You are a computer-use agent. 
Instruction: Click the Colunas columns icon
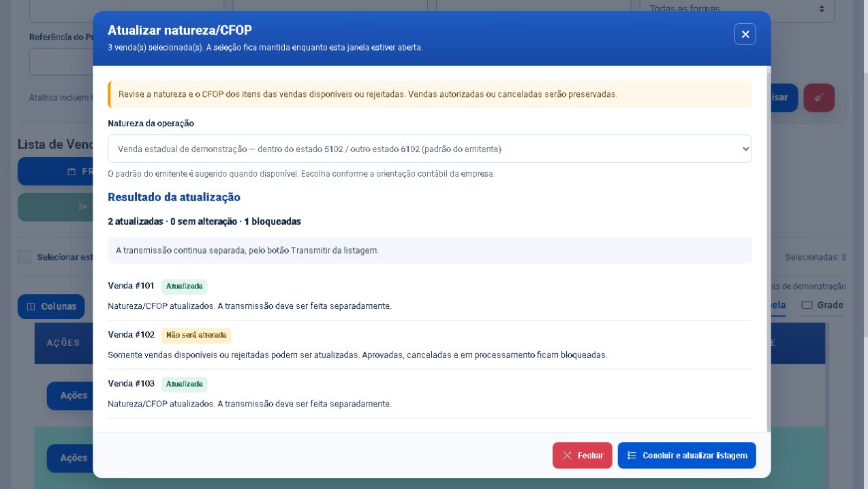pos(31,307)
